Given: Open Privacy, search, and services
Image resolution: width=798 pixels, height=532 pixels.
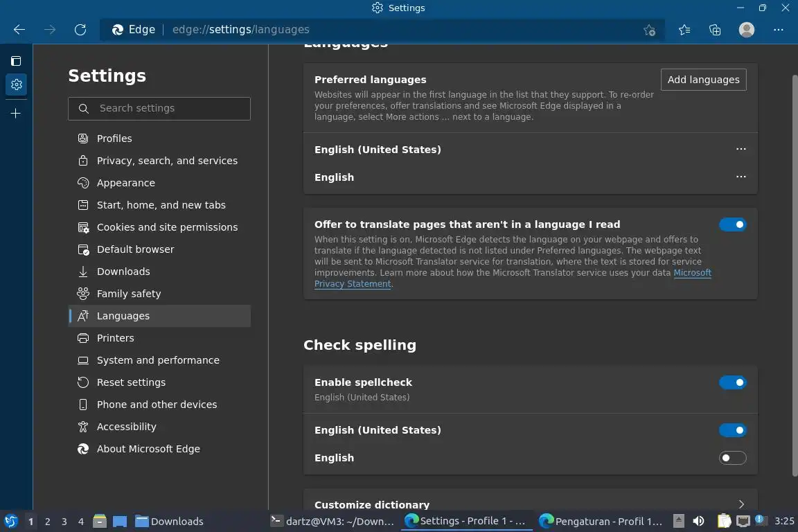Looking at the screenshot, I should pyautogui.click(x=159, y=161).
